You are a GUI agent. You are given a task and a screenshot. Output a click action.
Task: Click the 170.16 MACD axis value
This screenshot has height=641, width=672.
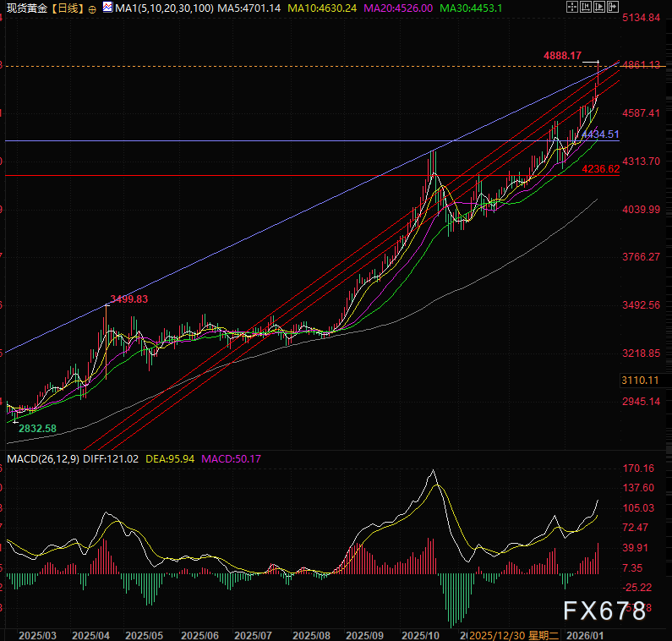tap(638, 468)
